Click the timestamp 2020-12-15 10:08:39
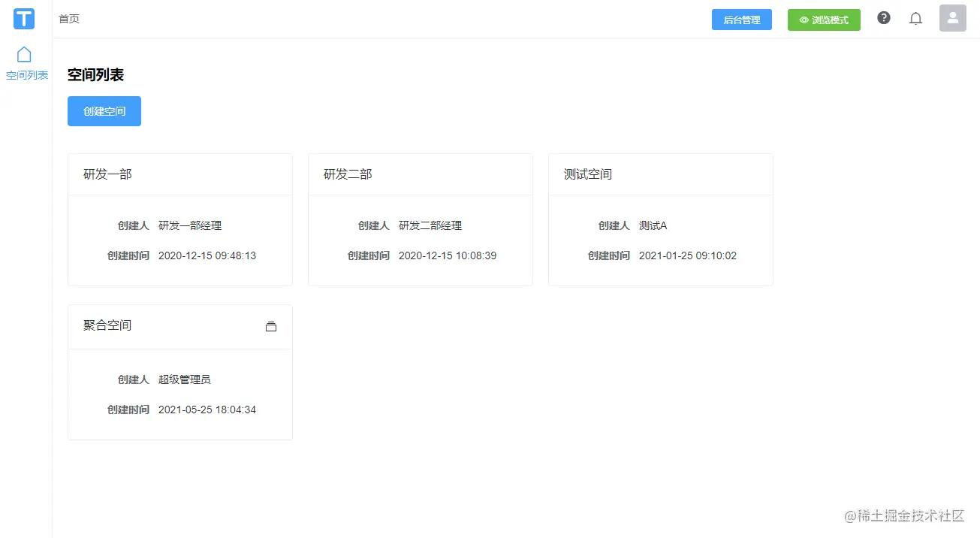980x538 pixels. [x=448, y=255]
